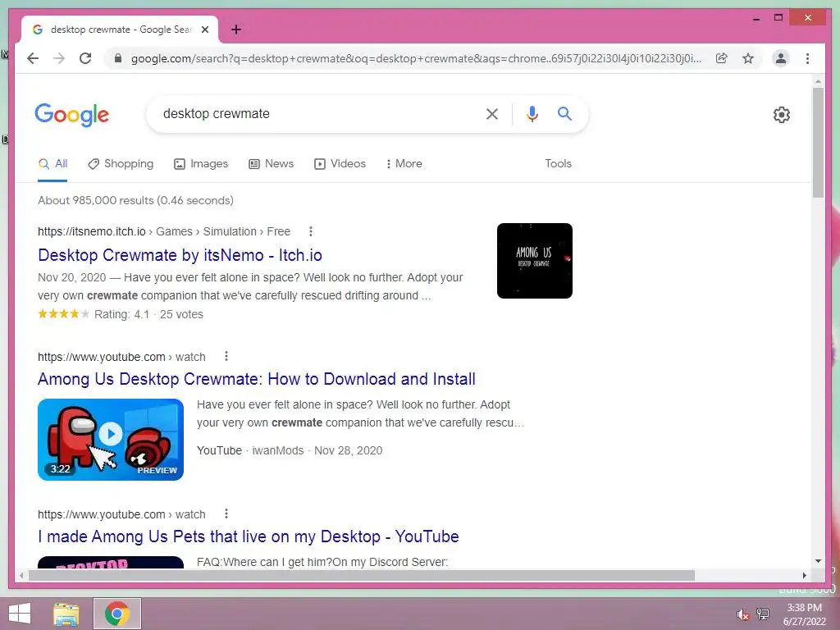Open options for Among Us Pets result

coord(226,514)
